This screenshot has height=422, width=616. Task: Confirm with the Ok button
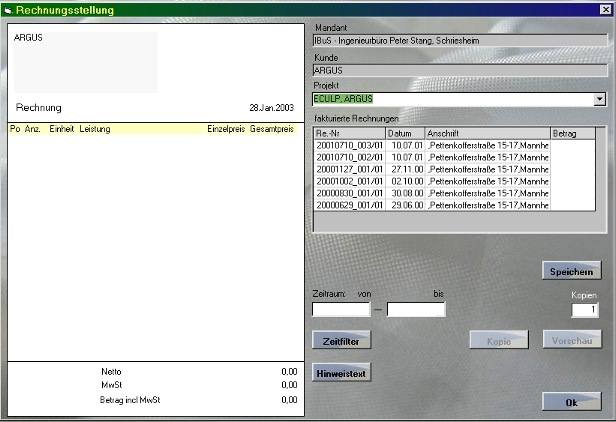[x=571, y=401]
